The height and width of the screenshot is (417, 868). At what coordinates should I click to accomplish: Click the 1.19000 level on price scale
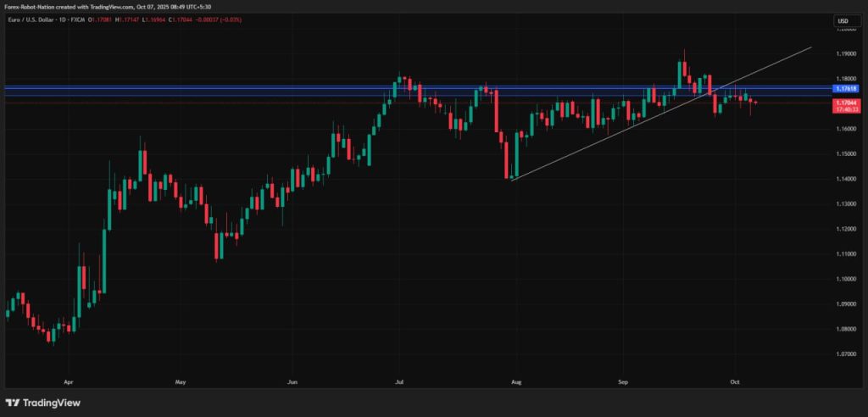click(x=844, y=53)
